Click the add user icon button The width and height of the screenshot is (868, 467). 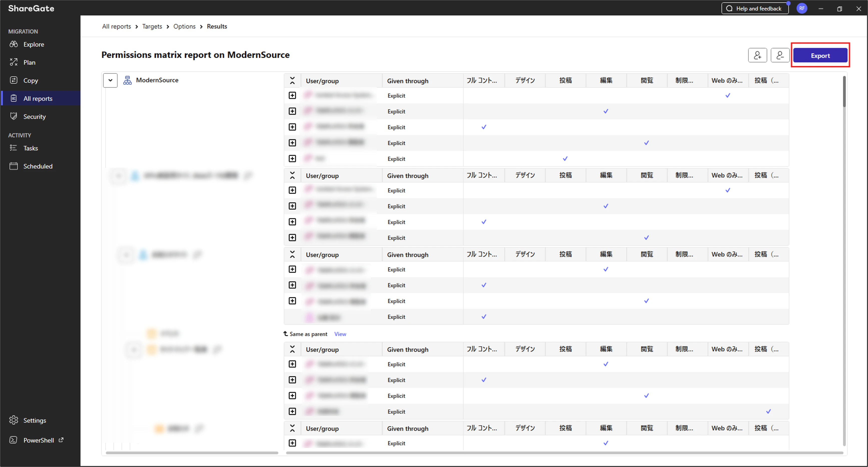[757, 55]
